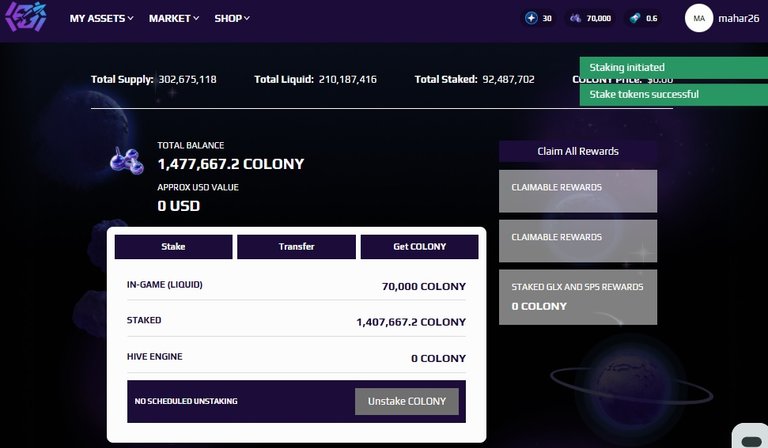Select the Transfer tab button
Screen dimensions: 768x448
coord(296,247)
